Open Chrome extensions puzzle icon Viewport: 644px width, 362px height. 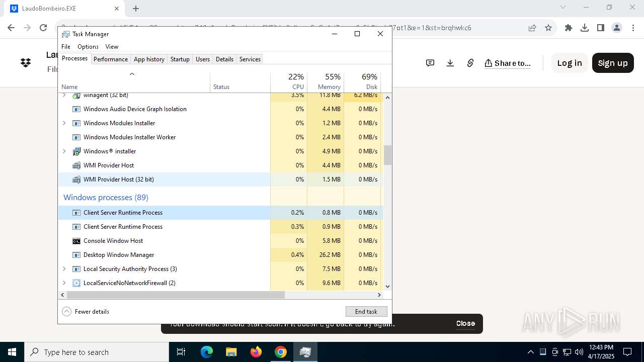coord(569,28)
